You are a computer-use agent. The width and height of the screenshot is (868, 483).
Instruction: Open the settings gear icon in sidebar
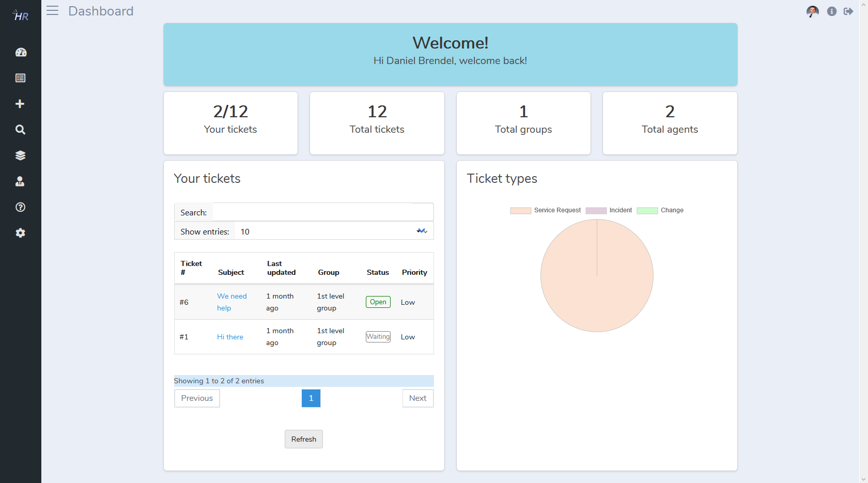[x=21, y=233]
